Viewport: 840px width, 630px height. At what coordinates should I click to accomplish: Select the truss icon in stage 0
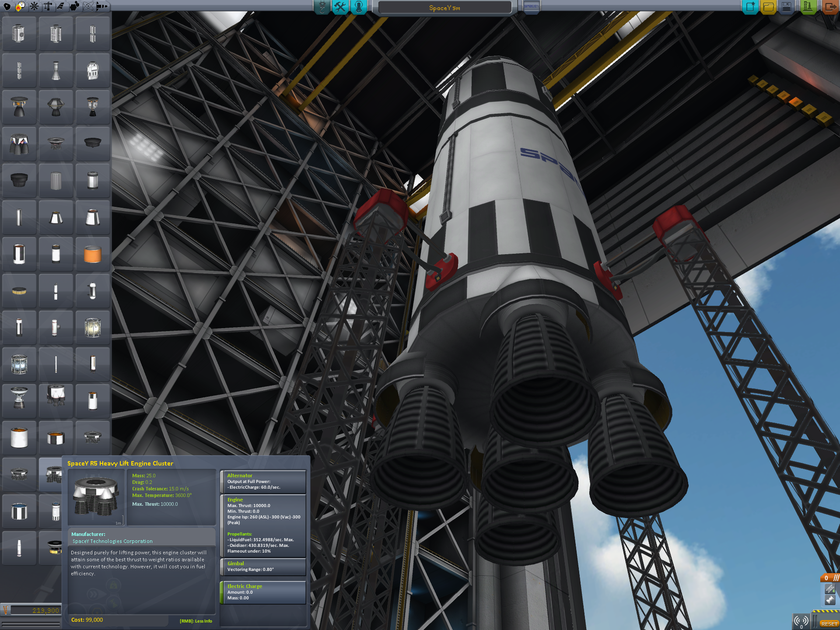[830, 589]
